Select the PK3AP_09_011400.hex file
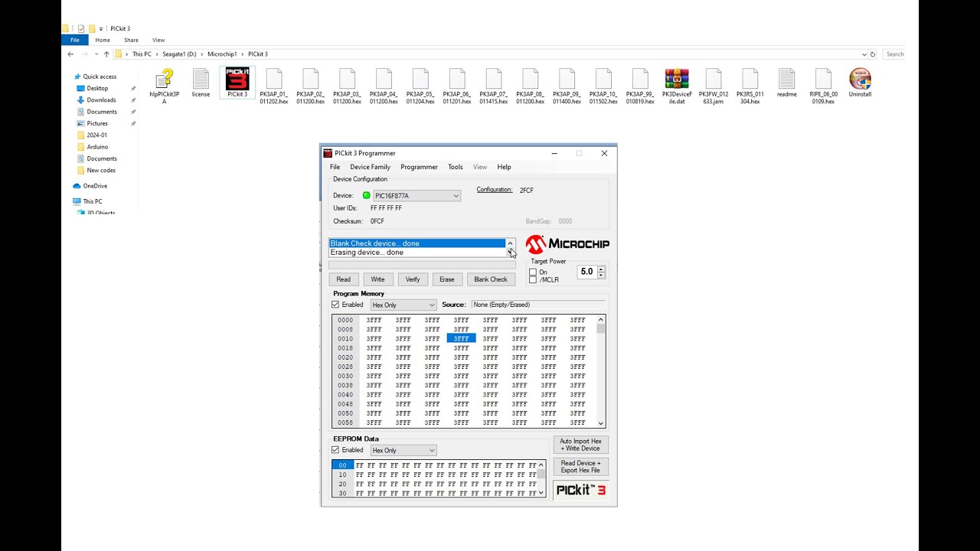 567,86
